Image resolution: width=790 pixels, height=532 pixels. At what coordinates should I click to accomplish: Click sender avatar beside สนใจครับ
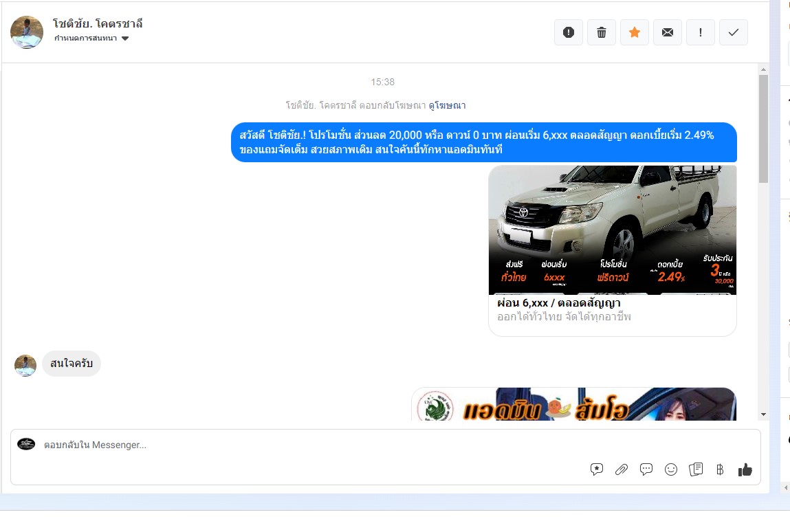click(25, 366)
